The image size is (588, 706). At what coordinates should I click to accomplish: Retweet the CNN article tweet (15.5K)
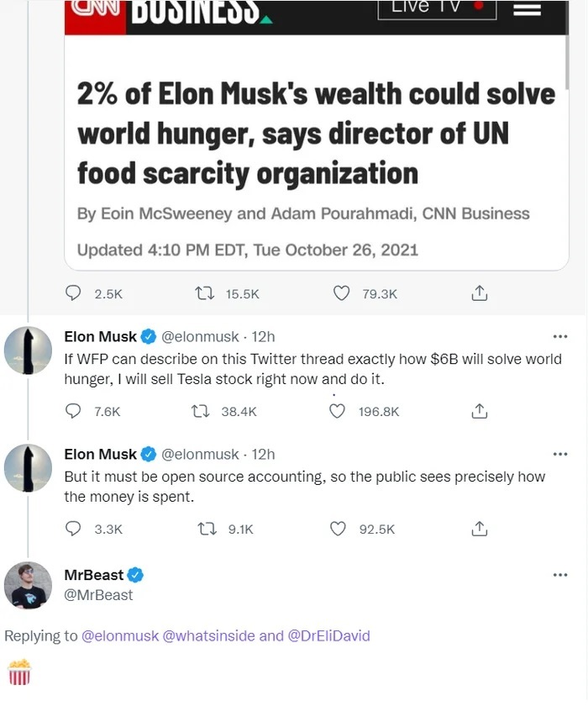click(203, 293)
